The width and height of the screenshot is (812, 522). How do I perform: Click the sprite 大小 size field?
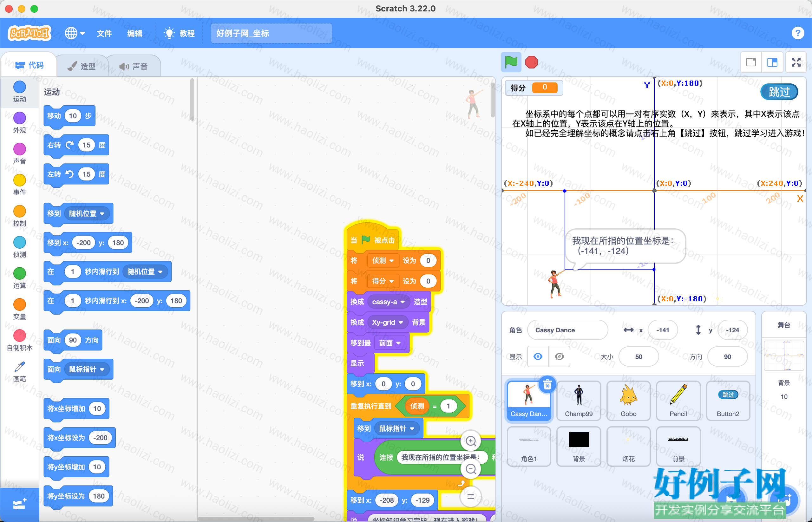[x=638, y=356]
